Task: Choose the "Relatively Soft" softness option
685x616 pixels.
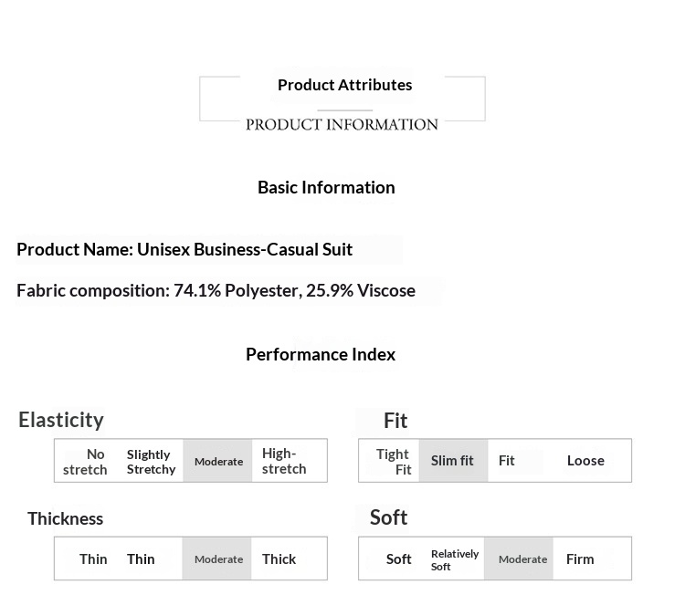Action: tap(454, 560)
